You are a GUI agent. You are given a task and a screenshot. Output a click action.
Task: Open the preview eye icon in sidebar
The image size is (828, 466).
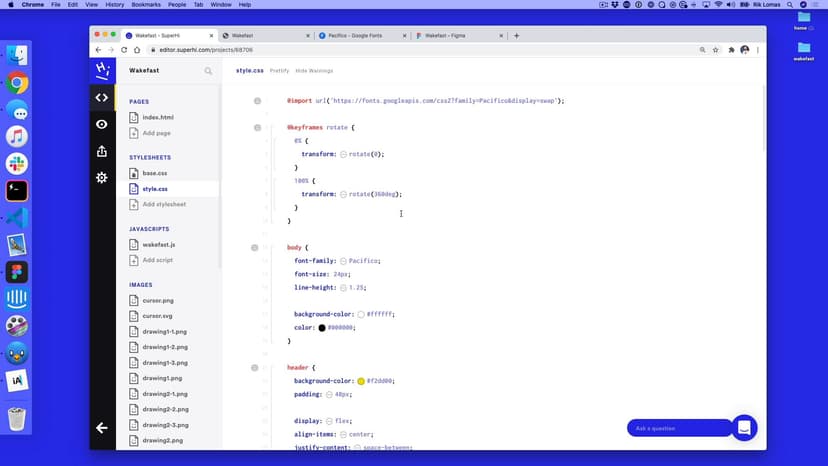[101, 124]
